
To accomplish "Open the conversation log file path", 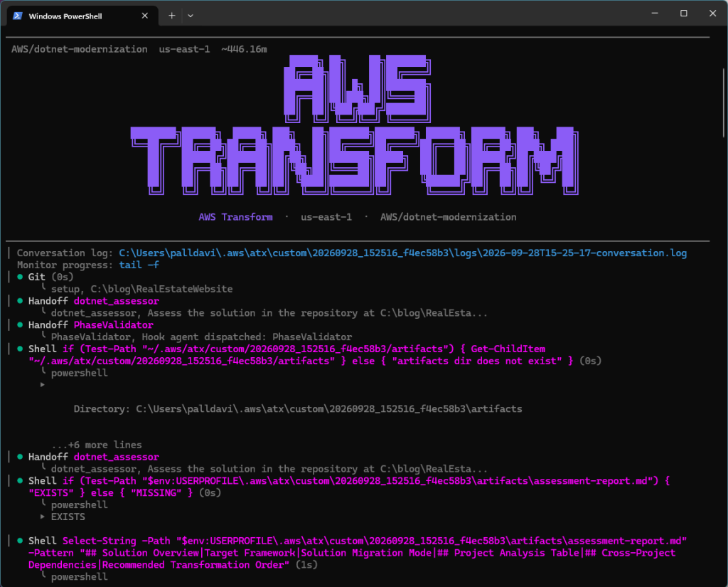I will point(402,253).
